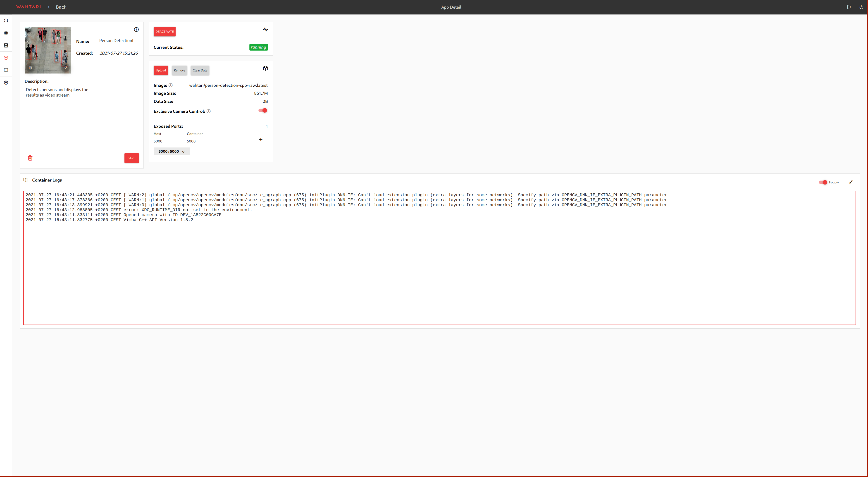868x477 pixels.
Task: Open the sliders controls sidebar icon
Action: [6, 21]
